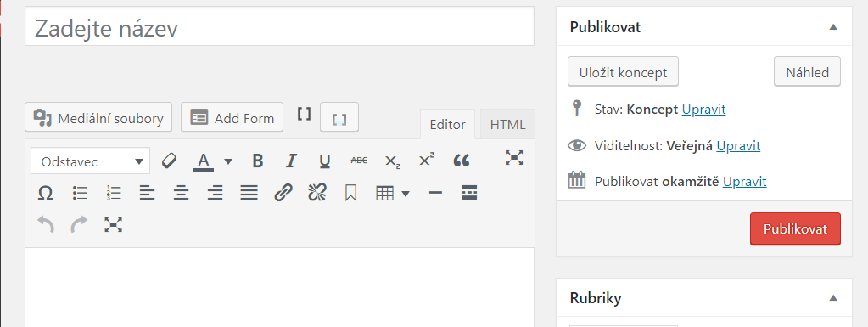Image resolution: width=868 pixels, height=327 pixels.
Task: Click the fullscreen icon beside the Redo arrow
Action: point(113,224)
